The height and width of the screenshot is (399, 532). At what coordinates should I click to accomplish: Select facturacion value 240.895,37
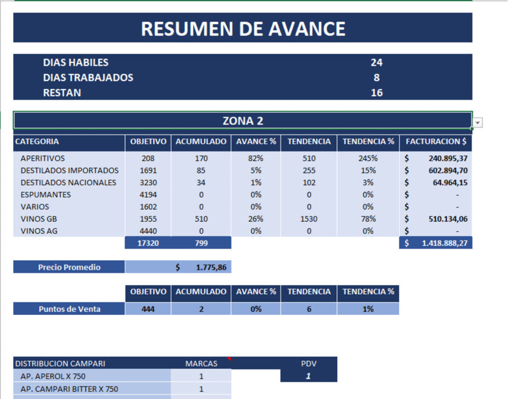point(436,158)
